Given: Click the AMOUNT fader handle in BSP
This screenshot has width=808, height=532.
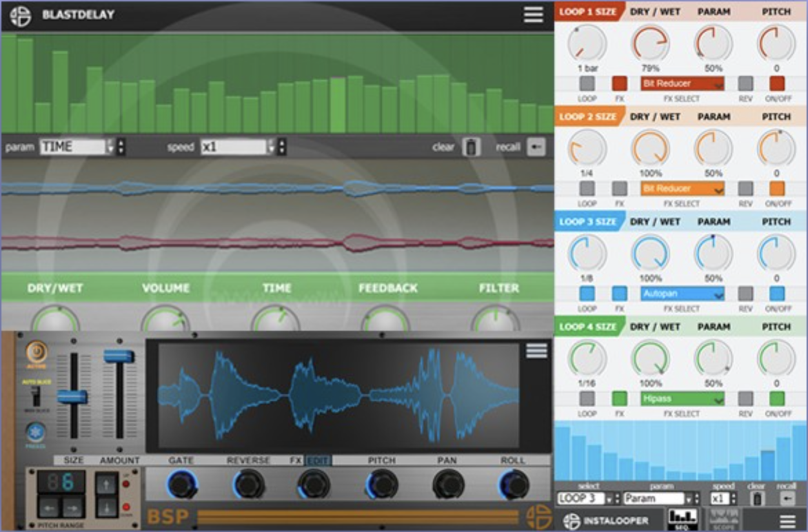Looking at the screenshot, I should tap(119, 356).
